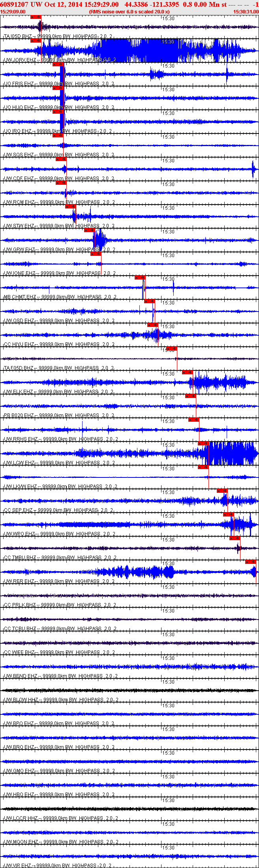Select the red pick flag on CC TMBU trace
This screenshot has width=259, height=868.
[235, 538]
